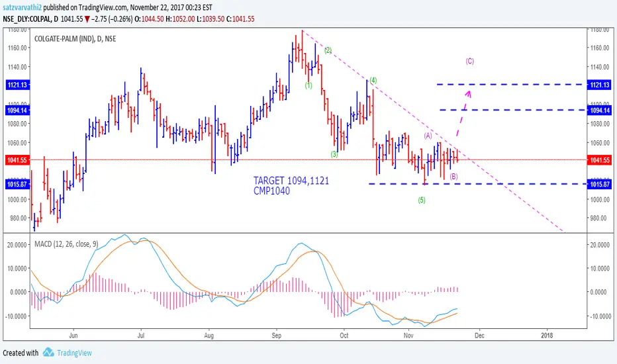This screenshot has width=617, height=364.
Task: Click the 2018 label on the time axis
Action: 547,336
